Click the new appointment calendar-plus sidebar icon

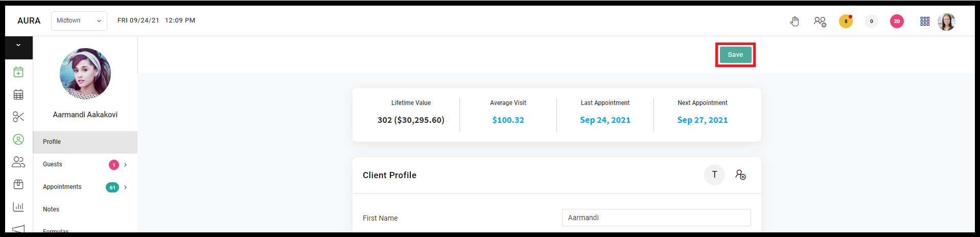click(x=18, y=72)
